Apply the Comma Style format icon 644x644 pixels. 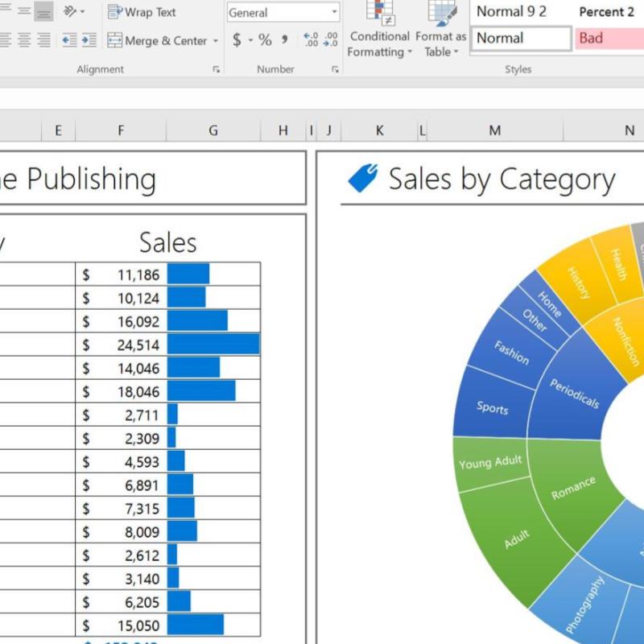pos(284,40)
